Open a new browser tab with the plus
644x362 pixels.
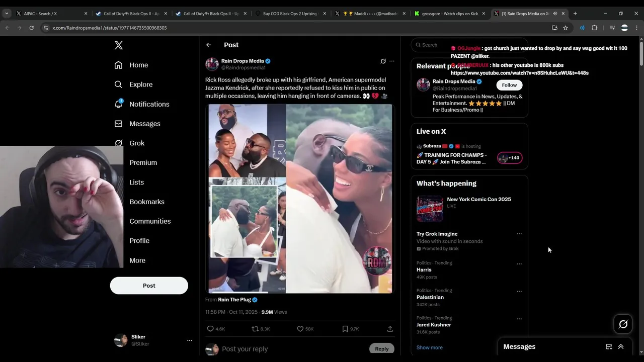pyautogui.click(x=575, y=14)
